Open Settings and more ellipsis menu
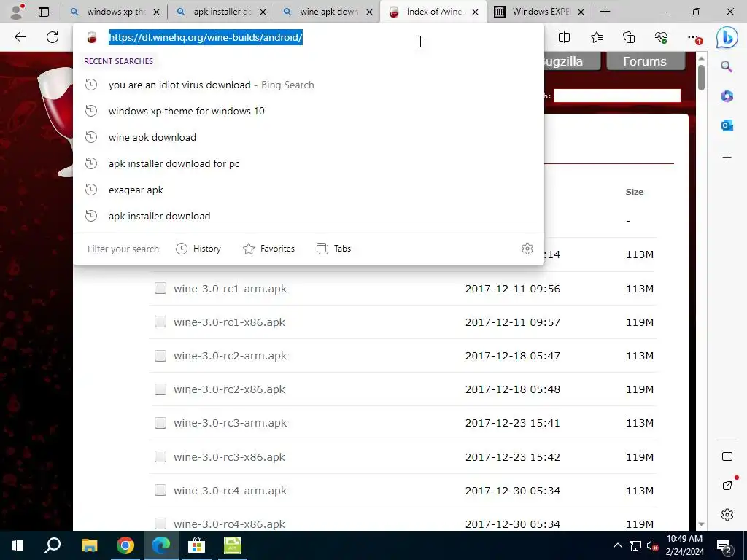 point(694,37)
